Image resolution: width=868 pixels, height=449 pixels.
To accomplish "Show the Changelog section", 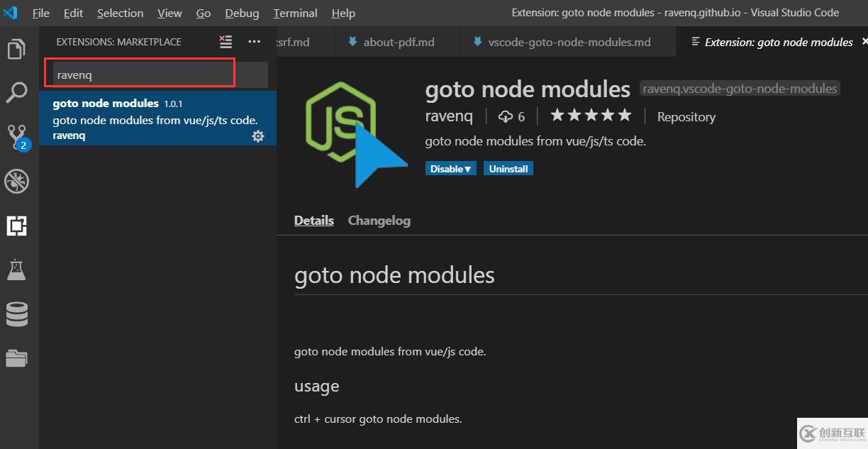I will point(379,220).
